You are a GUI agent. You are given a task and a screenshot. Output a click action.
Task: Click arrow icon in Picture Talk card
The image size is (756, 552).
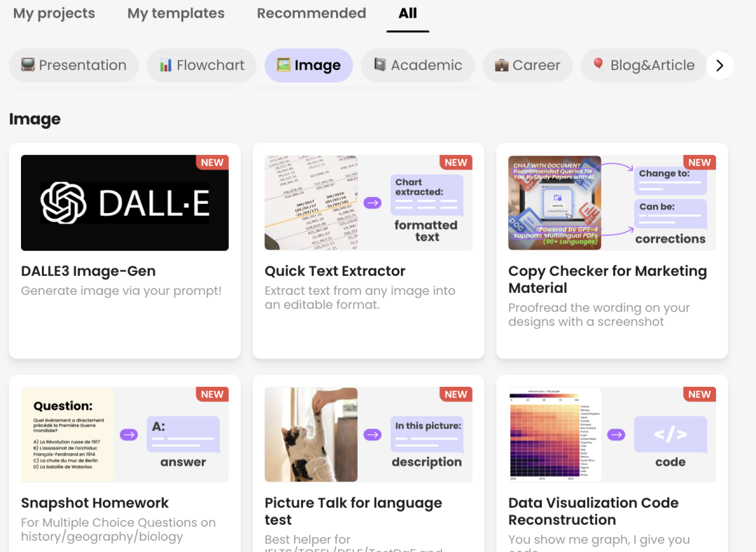coord(372,435)
